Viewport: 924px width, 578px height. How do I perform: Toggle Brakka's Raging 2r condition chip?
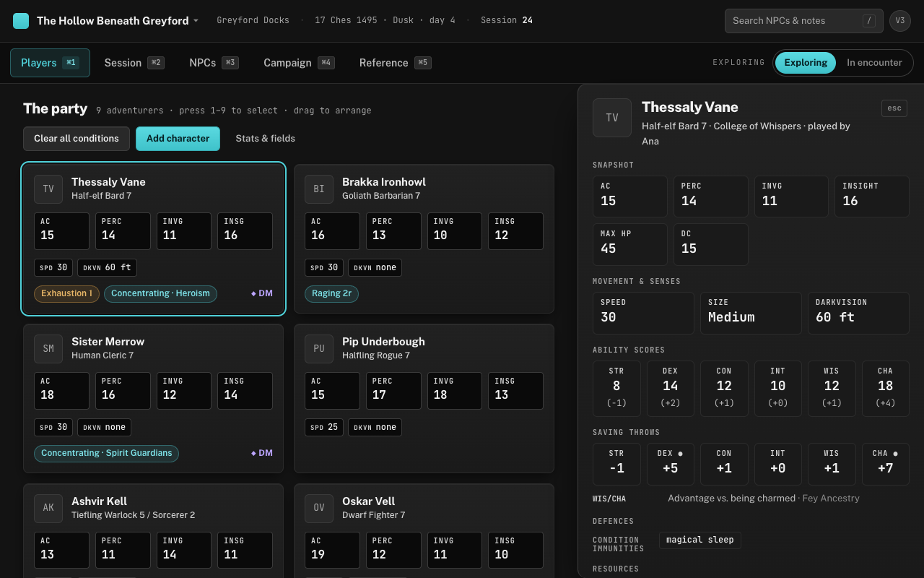point(332,294)
